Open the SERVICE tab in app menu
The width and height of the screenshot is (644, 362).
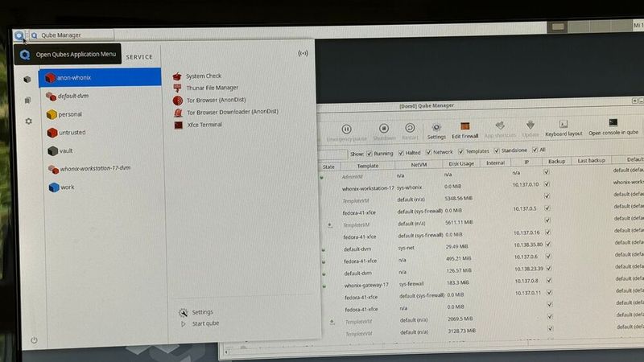[x=139, y=57]
